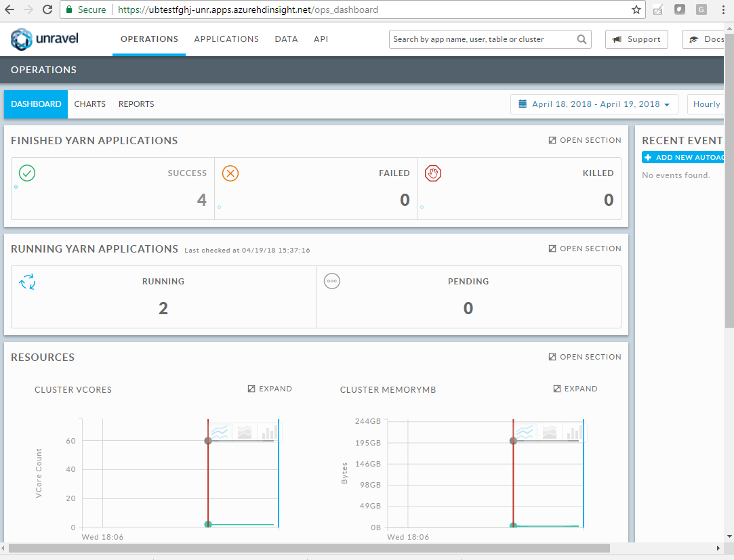Click the Killed count 0
Image resolution: width=734 pixels, height=560 pixels.
(609, 200)
